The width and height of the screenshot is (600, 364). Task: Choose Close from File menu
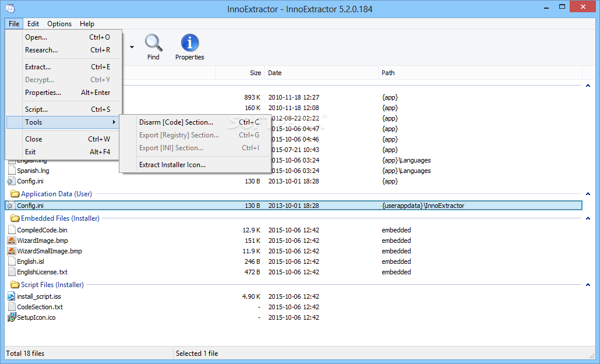tap(63, 139)
